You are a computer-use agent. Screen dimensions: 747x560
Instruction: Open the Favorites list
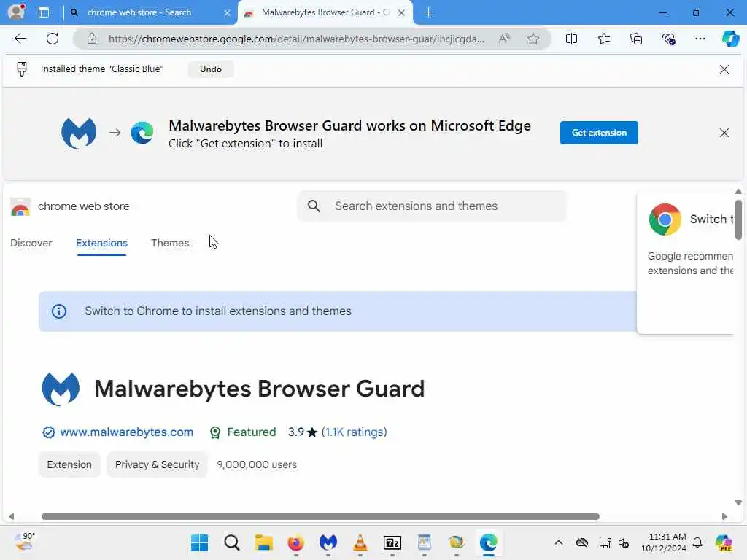(603, 39)
